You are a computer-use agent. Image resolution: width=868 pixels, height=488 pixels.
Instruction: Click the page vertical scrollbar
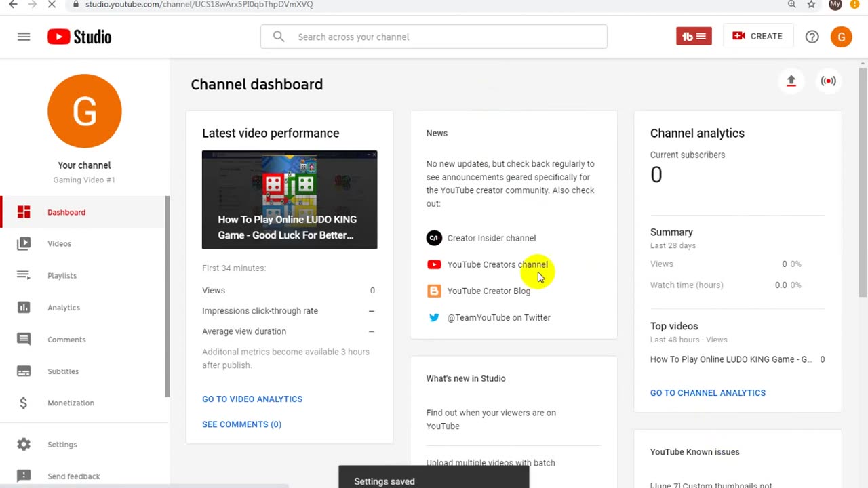863,183
